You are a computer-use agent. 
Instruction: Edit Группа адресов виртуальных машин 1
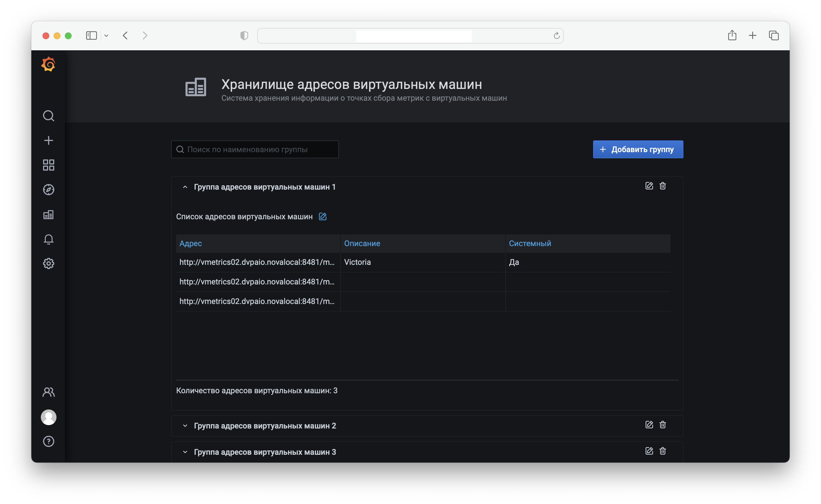point(649,186)
